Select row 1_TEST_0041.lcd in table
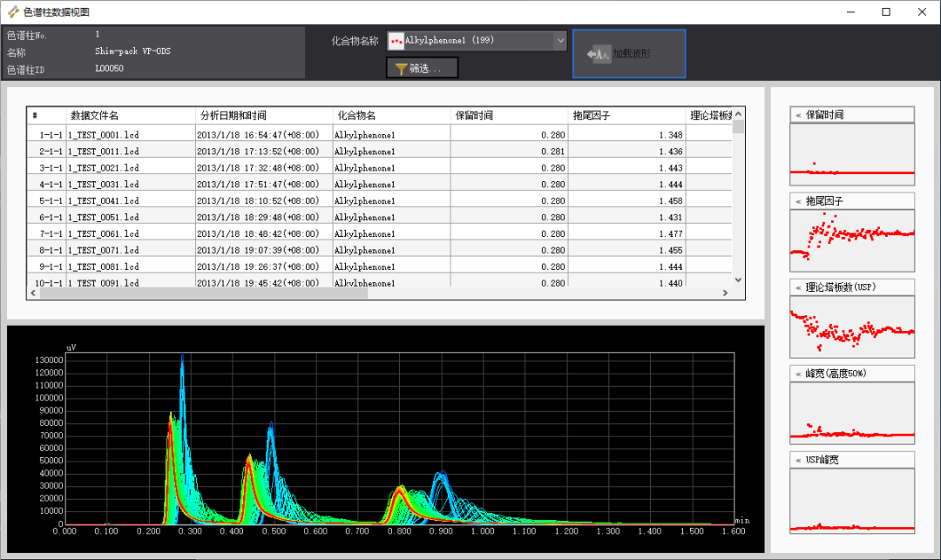The image size is (941, 560). click(103, 201)
